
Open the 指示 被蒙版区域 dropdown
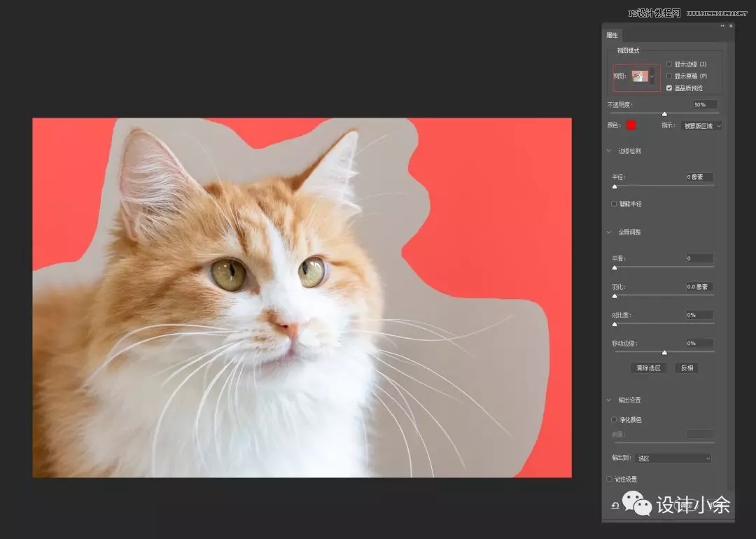(x=702, y=126)
